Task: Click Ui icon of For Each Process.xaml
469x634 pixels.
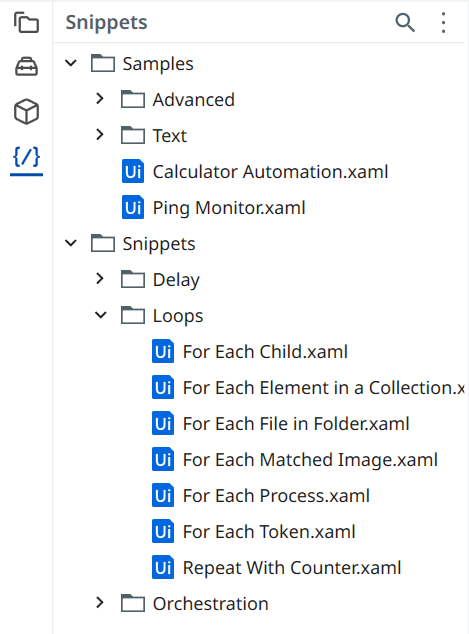Action: (163, 495)
